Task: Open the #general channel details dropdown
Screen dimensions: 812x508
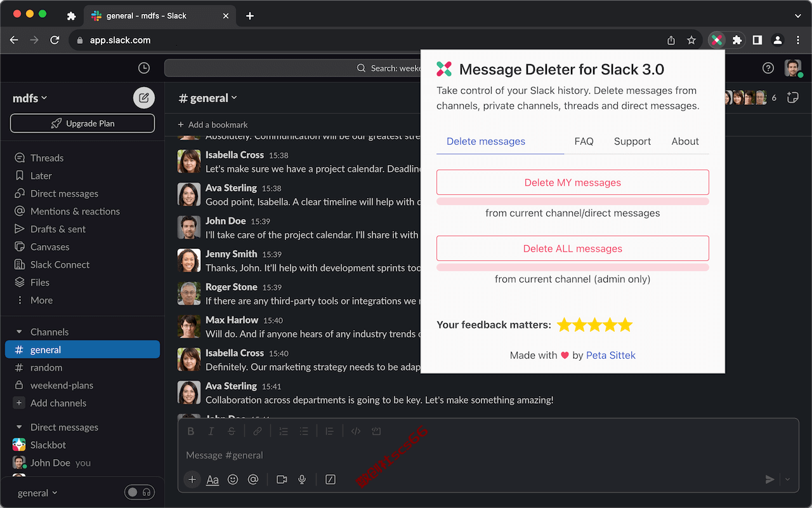Action: pyautogui.click(x=208, y=98)
